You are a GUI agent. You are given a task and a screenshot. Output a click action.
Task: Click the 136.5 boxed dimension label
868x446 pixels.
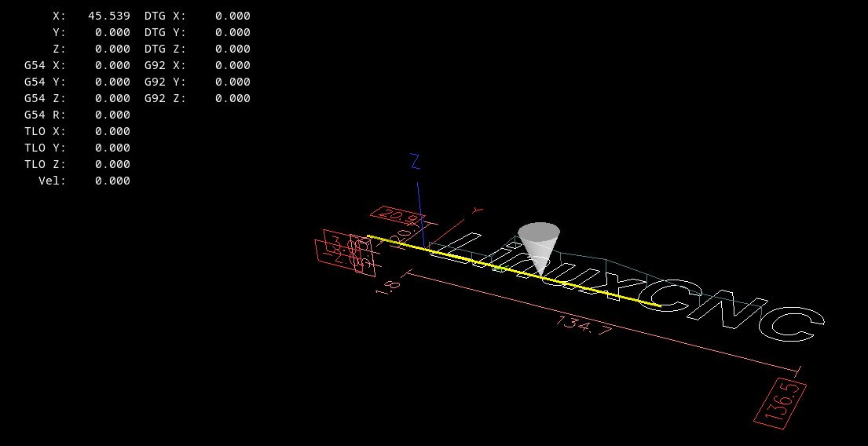[x=781, y=404]
